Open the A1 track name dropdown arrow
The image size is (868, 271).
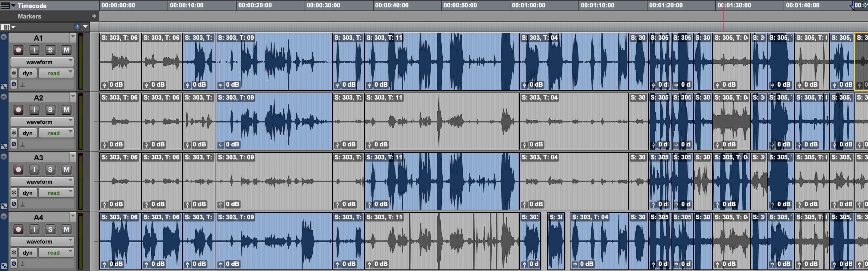73,37
